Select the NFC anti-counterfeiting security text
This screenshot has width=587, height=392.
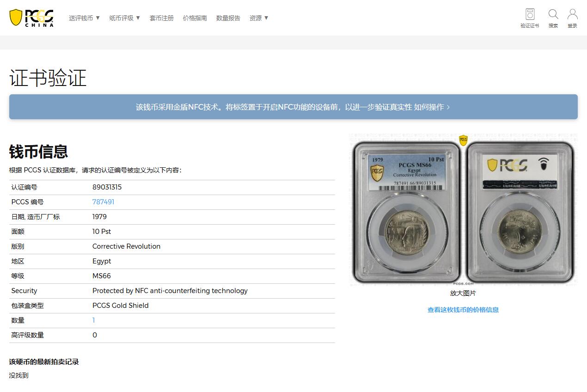point(170,291)
